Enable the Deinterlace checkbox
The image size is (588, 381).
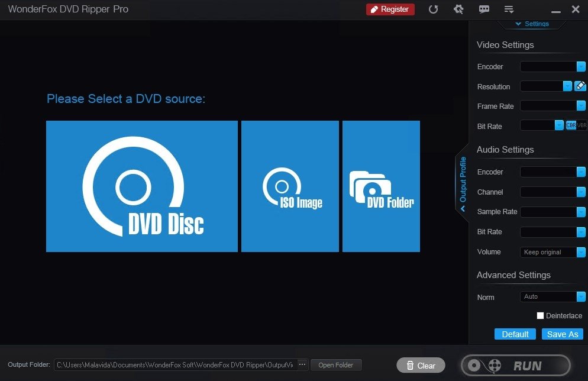(x=540, y=316)
